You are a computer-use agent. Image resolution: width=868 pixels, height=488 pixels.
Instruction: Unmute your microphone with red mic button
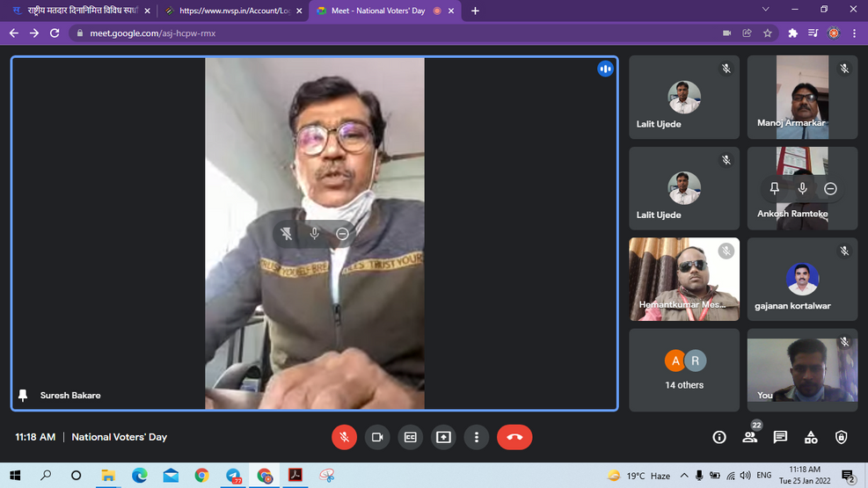(344, 437)
